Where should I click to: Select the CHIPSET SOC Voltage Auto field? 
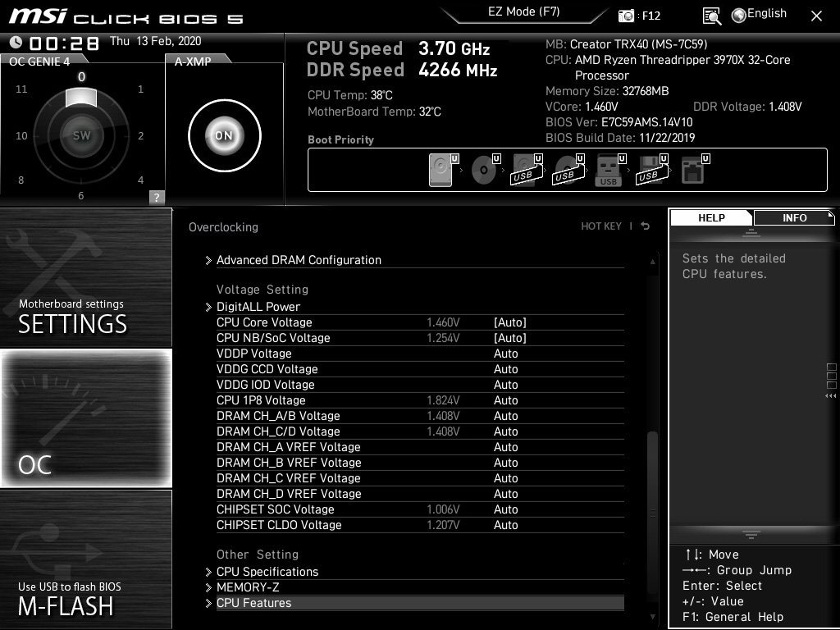505,509
